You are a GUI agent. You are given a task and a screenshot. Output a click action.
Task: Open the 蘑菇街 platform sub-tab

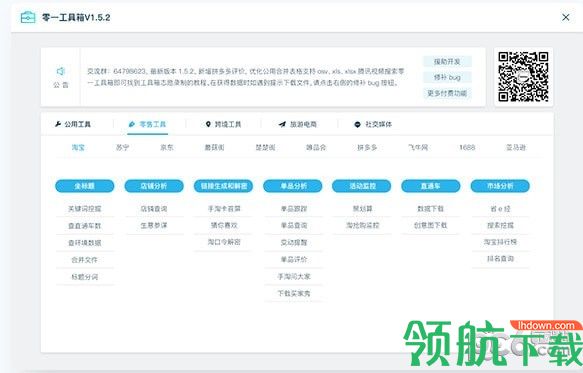pyautogui.click(x=215, y=148)
